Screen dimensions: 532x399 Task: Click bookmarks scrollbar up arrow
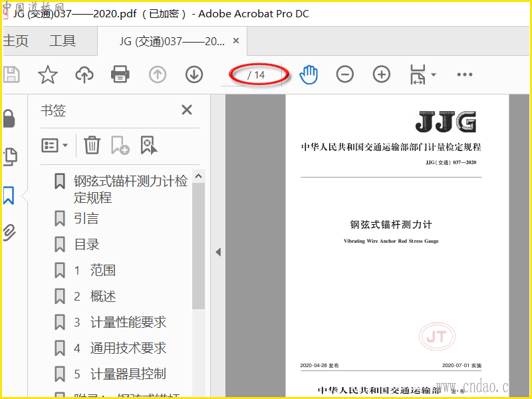(198, 176)
